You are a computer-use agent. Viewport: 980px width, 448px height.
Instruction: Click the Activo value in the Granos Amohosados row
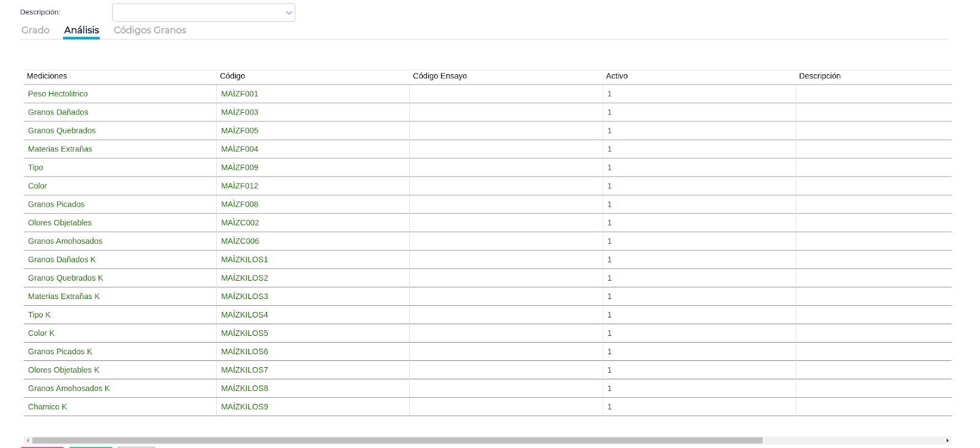[x=609, y=241]
